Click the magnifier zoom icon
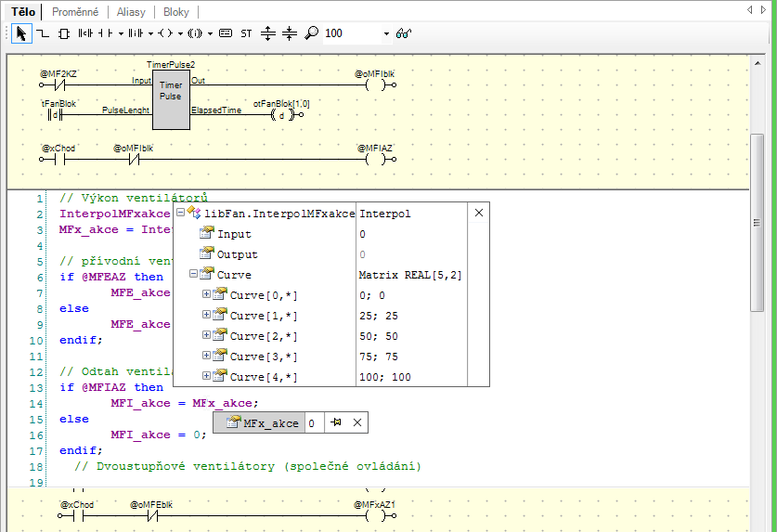The image size is (777, 532). (311, 33)
